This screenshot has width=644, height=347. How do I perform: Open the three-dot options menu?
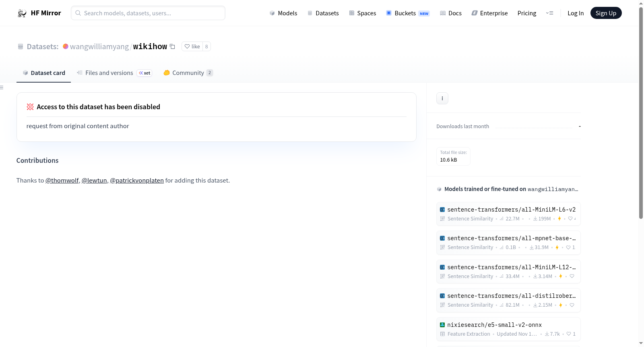(442, 98)
